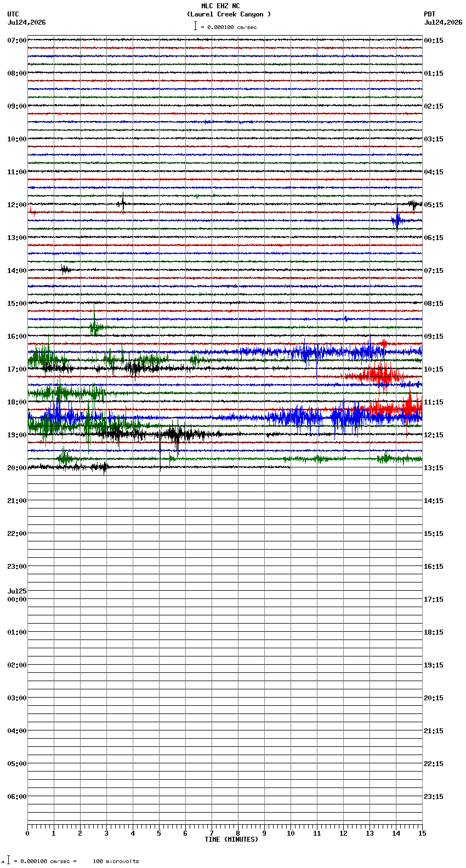Image resolution: width=466 pixels, height=868 pixels.
Task: Click the station title 'MLC EHZ NC'
Action: click(220, 6)
